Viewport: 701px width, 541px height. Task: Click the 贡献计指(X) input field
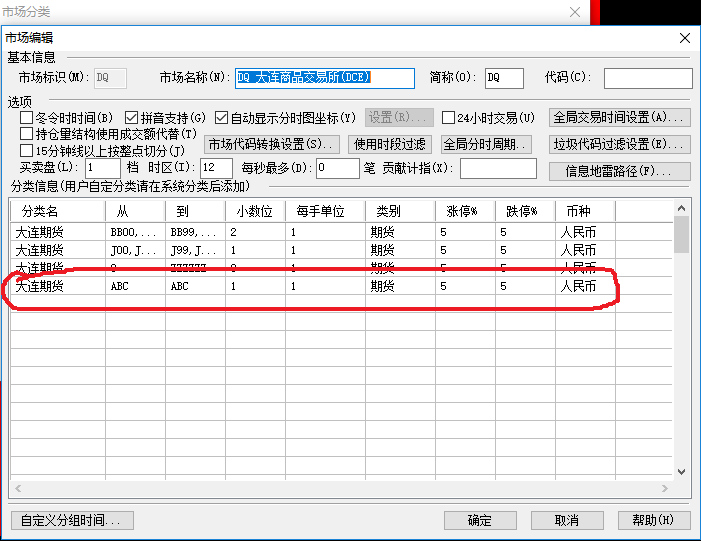point(498,168)
